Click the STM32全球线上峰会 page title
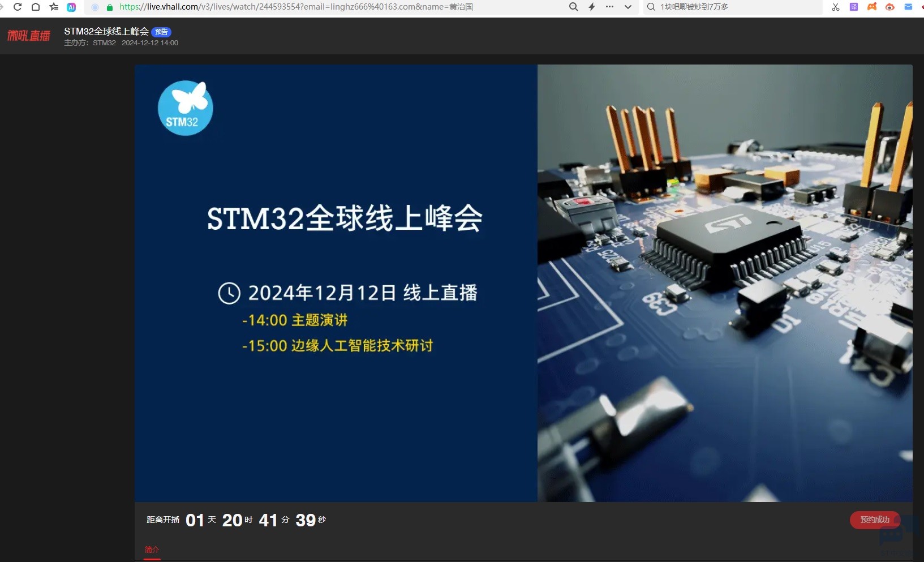Viewport: 924px width, 562px height. click(106, 31)
